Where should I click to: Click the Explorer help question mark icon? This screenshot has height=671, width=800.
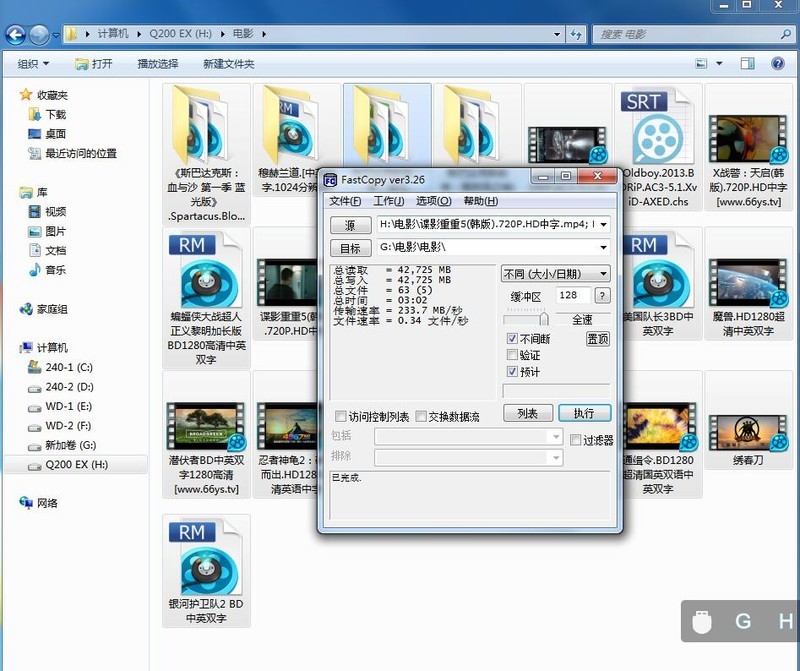tap(778, 64)
